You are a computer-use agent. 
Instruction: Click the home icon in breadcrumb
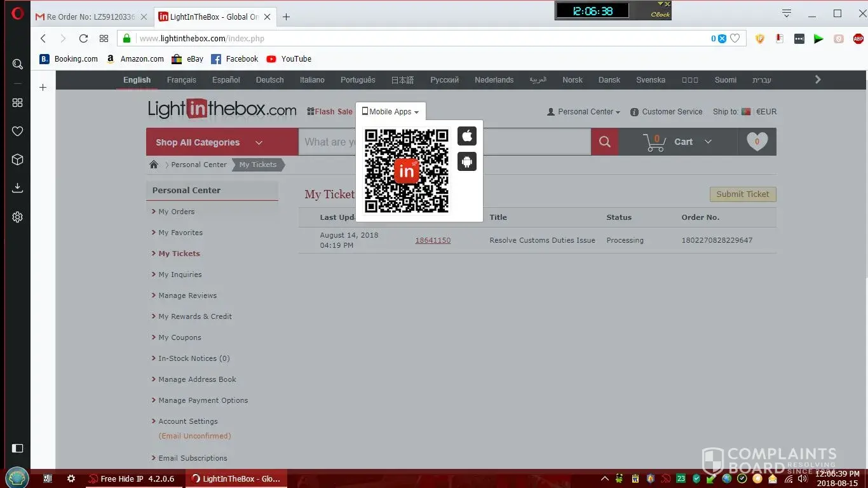point(154,165)
